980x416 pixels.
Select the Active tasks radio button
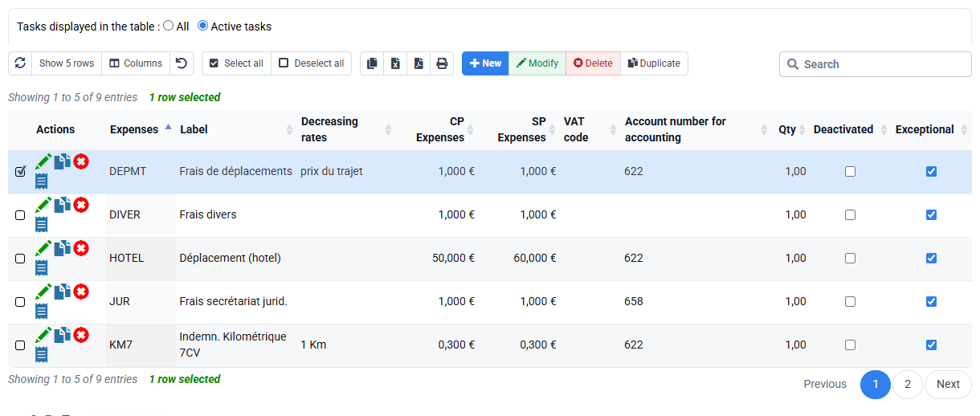[x=202, y=26]
